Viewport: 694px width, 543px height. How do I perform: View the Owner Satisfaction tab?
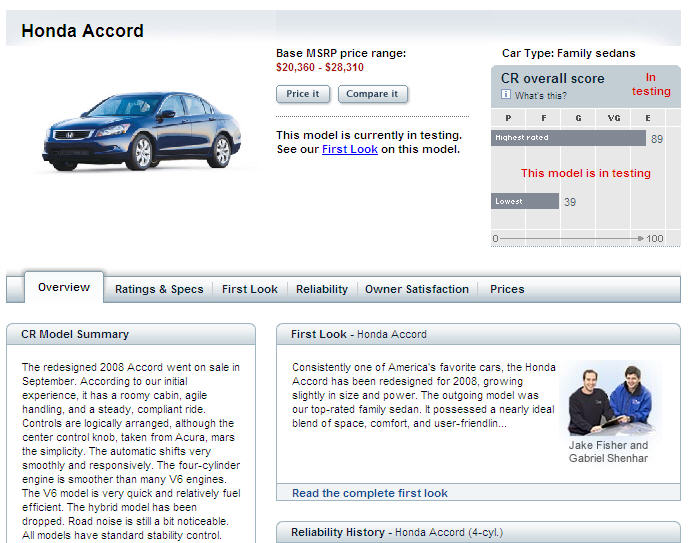click(416, 289)
